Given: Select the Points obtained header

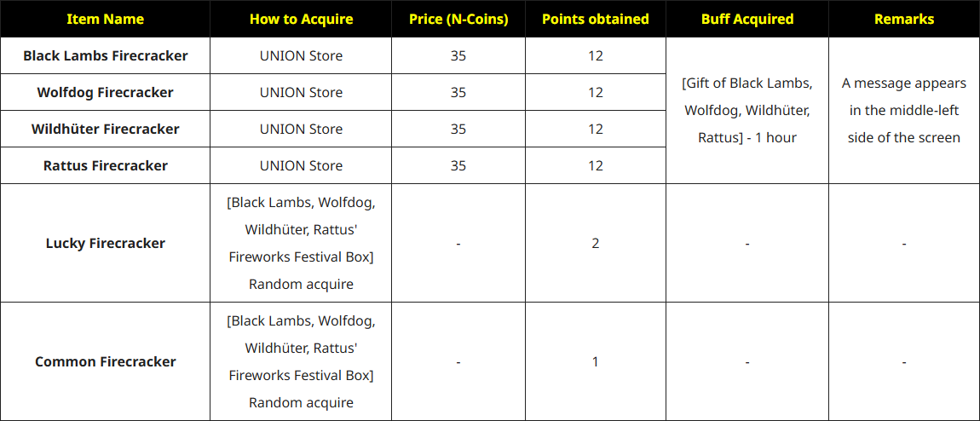Looking at the screenshot, I should pos(595,19).
